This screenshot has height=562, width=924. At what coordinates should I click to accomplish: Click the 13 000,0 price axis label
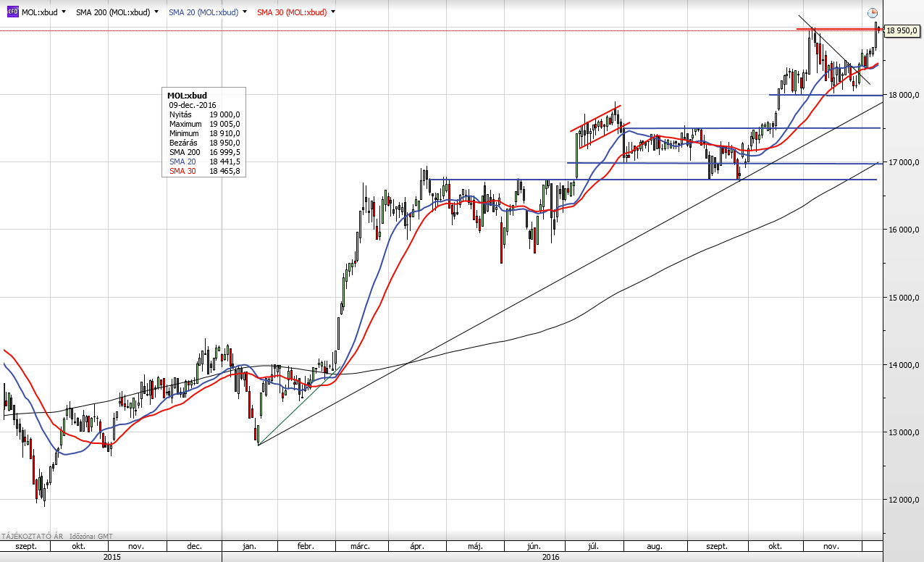pos(905,432)
